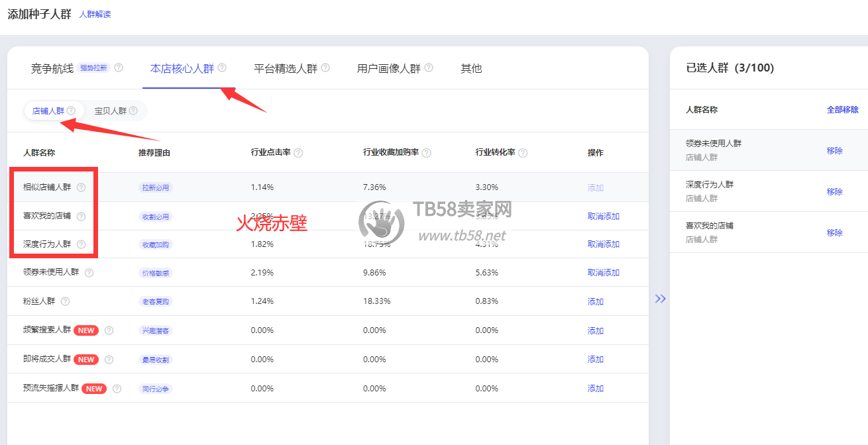Open help icon next to 竞争航线 tab

[x=119, y=68]
